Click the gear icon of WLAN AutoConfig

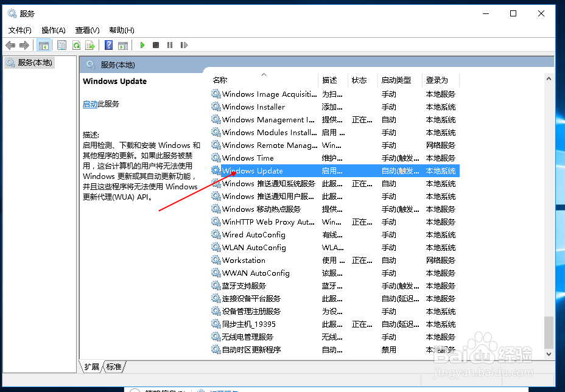(x=216, y=247)
